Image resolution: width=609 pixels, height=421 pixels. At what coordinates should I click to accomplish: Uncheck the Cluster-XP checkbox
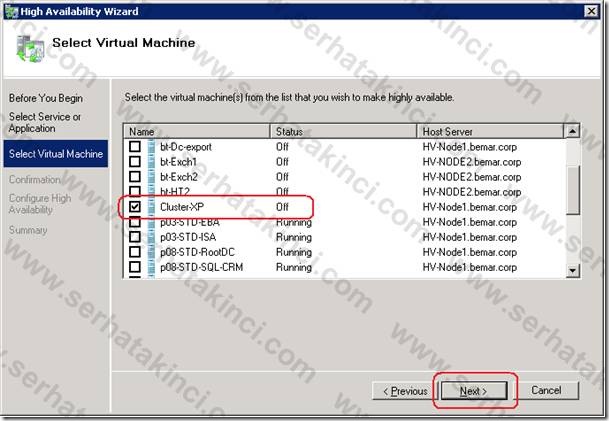click(135, 207)
